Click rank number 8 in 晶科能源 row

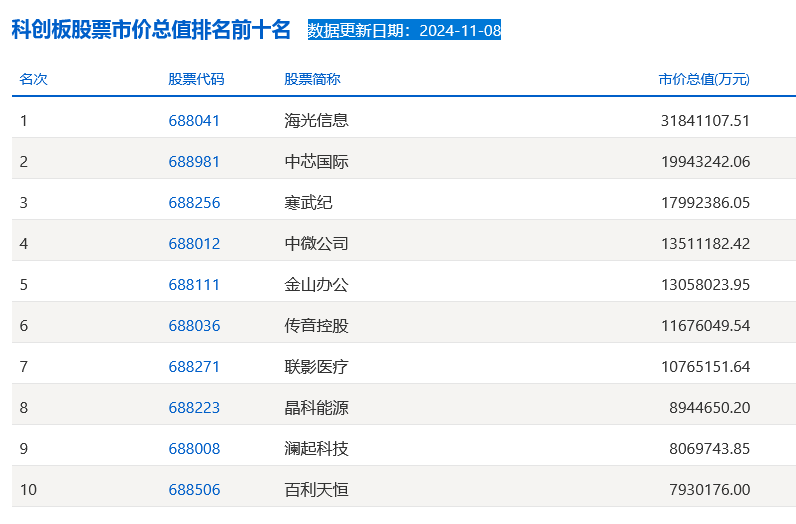click(23, 408)
